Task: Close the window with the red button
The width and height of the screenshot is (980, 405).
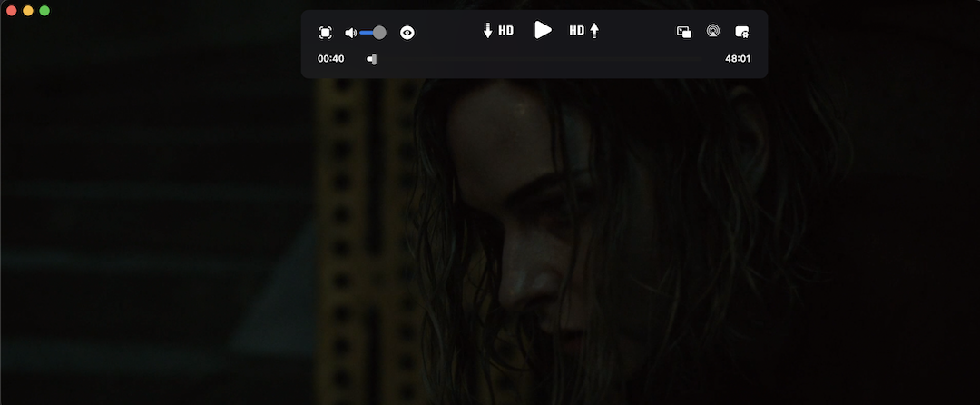Action: coord(11,11)
